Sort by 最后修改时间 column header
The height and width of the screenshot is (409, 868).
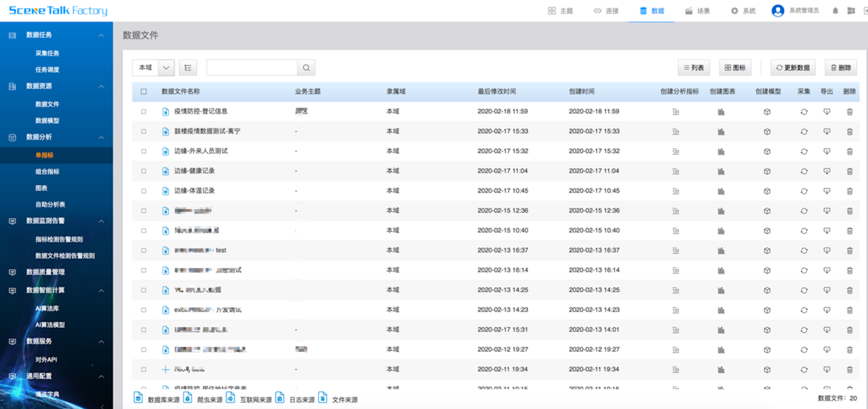[497, 92]
